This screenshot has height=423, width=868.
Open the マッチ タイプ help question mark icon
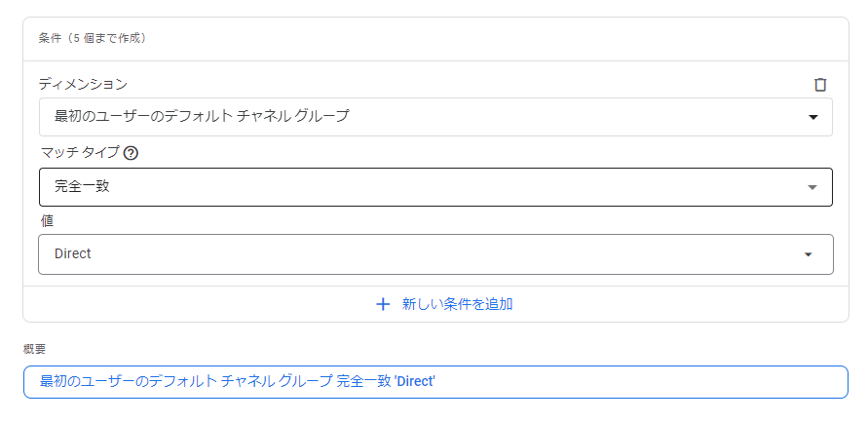click(x=131, y=153)
